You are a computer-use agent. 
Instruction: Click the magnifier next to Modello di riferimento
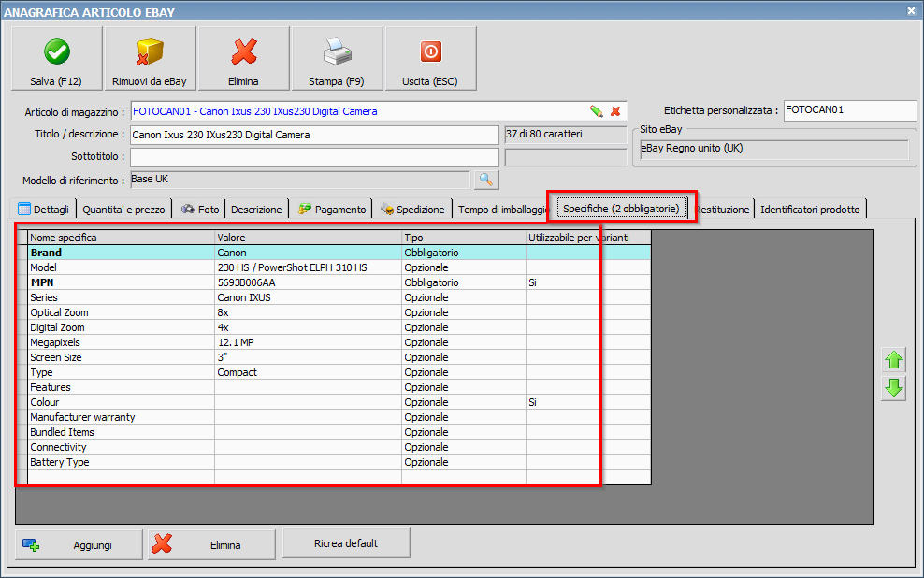tap(486, 180)
